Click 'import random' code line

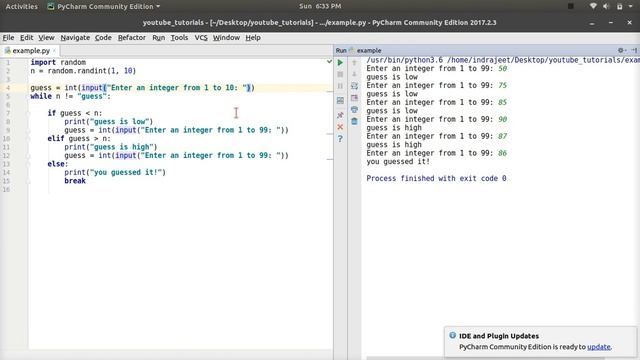(x=58, y=62)
